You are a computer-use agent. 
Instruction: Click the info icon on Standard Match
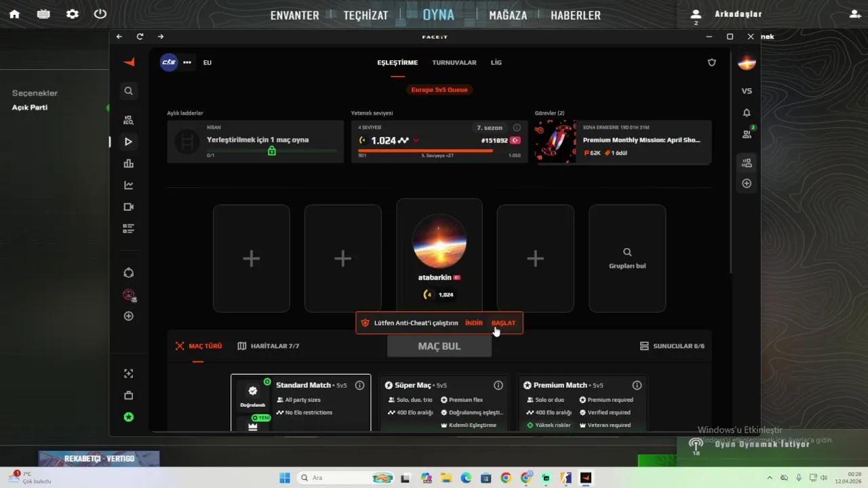point(360,385)
